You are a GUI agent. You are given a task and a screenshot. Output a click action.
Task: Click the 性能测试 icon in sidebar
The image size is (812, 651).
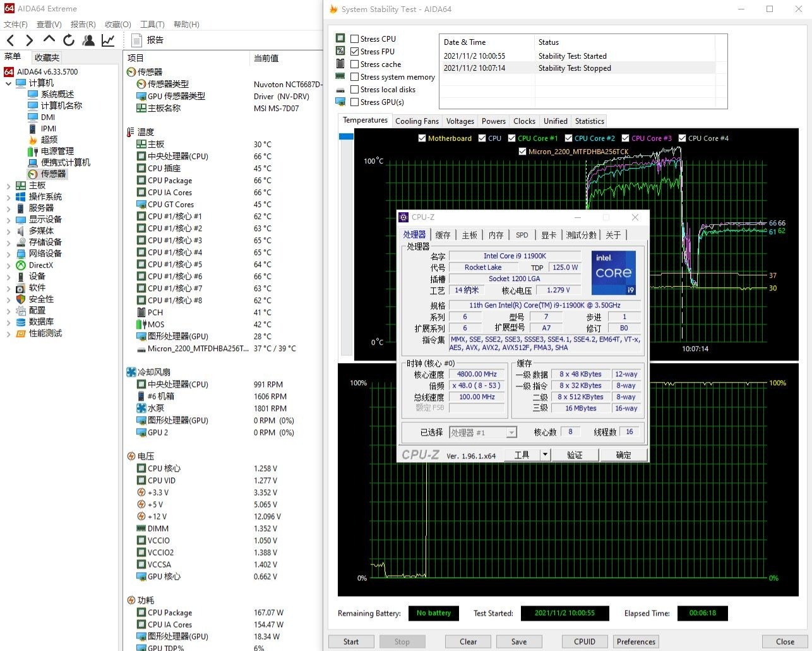(21, 333)
